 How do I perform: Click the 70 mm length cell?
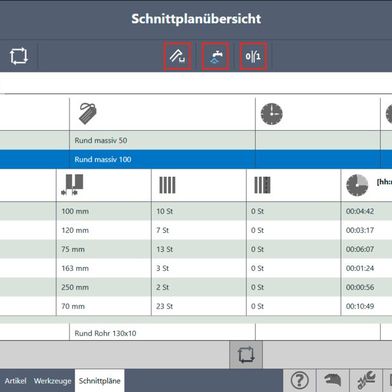(104, 306)
